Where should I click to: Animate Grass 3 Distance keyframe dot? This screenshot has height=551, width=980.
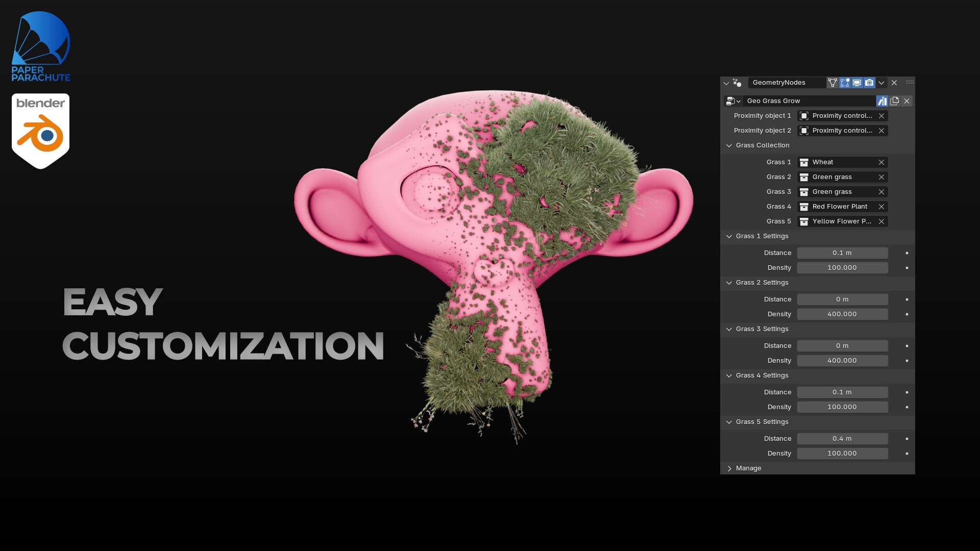(907, 346)
